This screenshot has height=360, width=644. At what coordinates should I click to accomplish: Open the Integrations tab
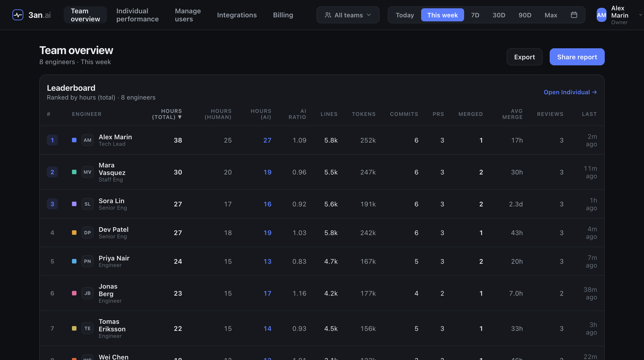[x=237, y=15]
